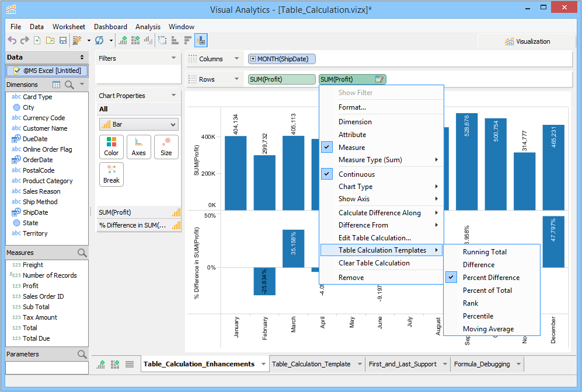The height and width of the screenshot is (392, 582).
Task: Sort descending using toolbar bar icon
Action: (x=188, y=40)
